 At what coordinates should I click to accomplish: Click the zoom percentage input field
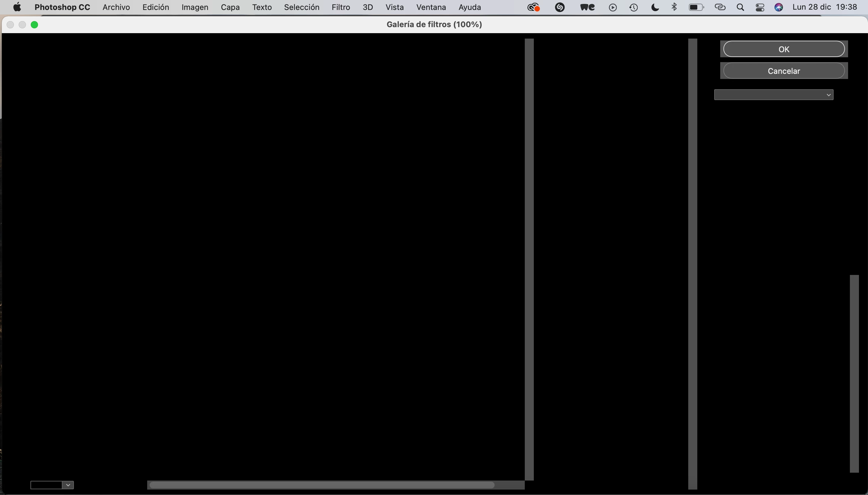[x=46, y=485]
